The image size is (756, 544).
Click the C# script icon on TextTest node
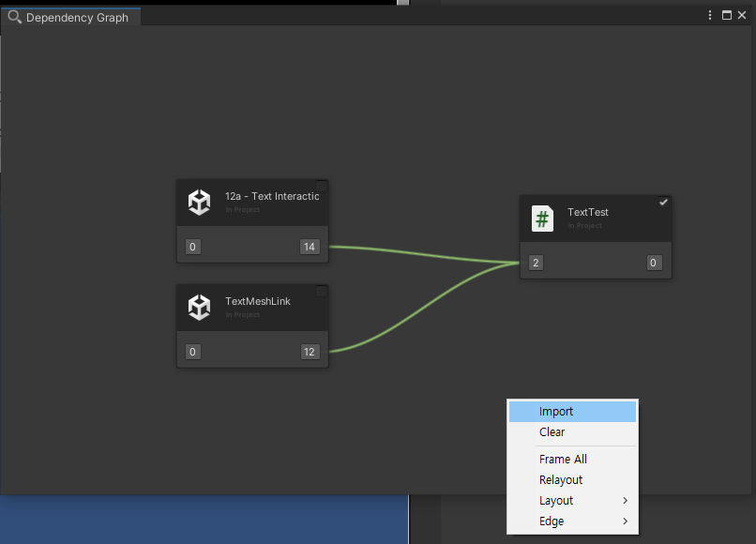point(542,219)
